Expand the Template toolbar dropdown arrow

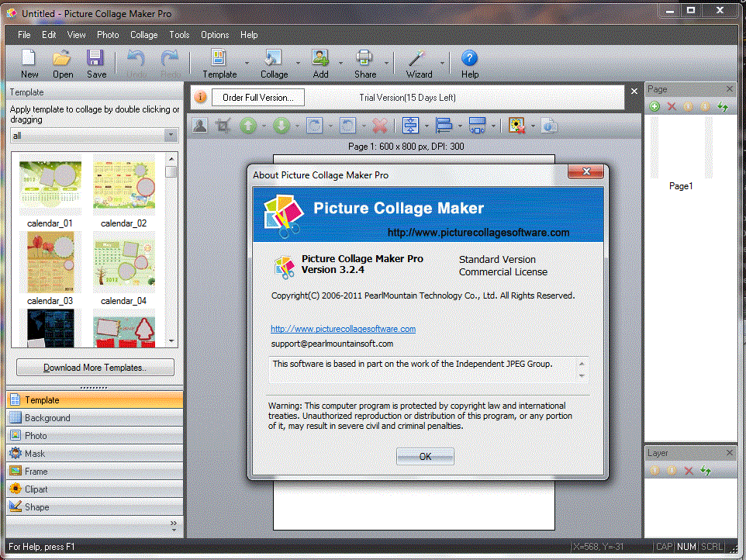click(247, 63)
